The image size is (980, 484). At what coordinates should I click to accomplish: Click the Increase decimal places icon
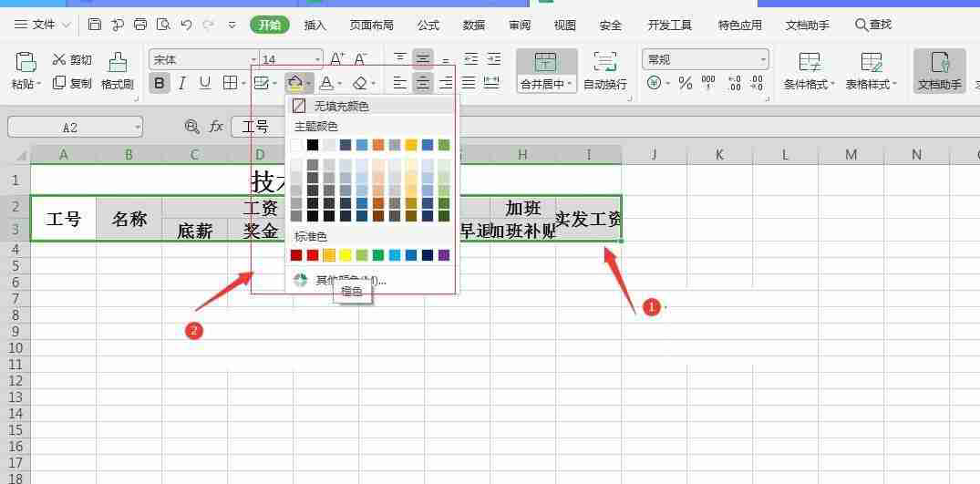(x=735, y=83)
